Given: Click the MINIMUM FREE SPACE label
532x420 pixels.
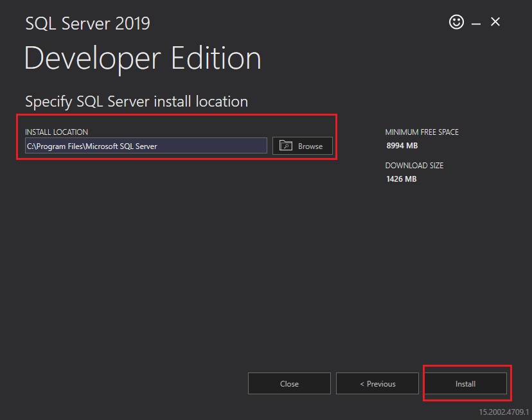Looking at the screenshot, I should click(x=421, y=132).
